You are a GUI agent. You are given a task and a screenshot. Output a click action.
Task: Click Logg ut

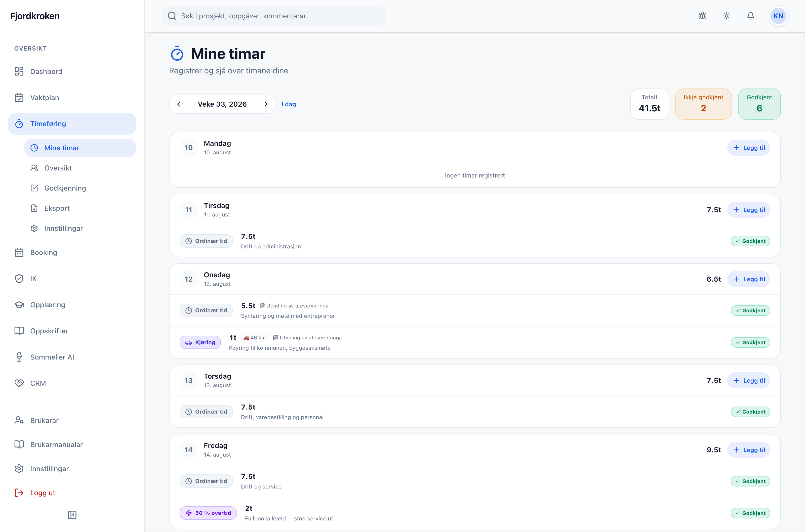tap(72, 493)
